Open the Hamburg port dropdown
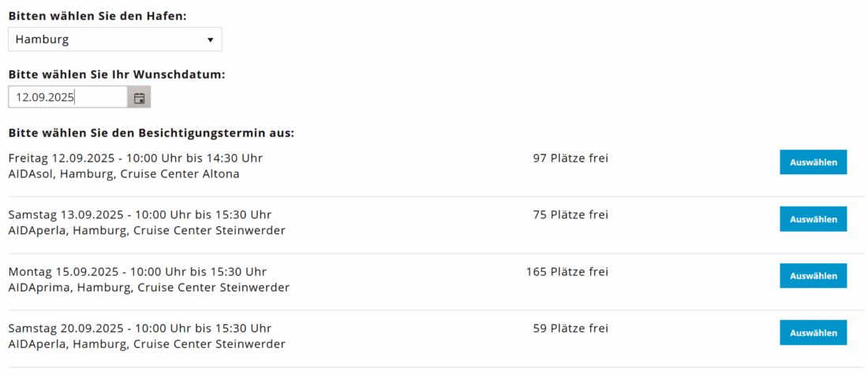 (x=115, y=39)
